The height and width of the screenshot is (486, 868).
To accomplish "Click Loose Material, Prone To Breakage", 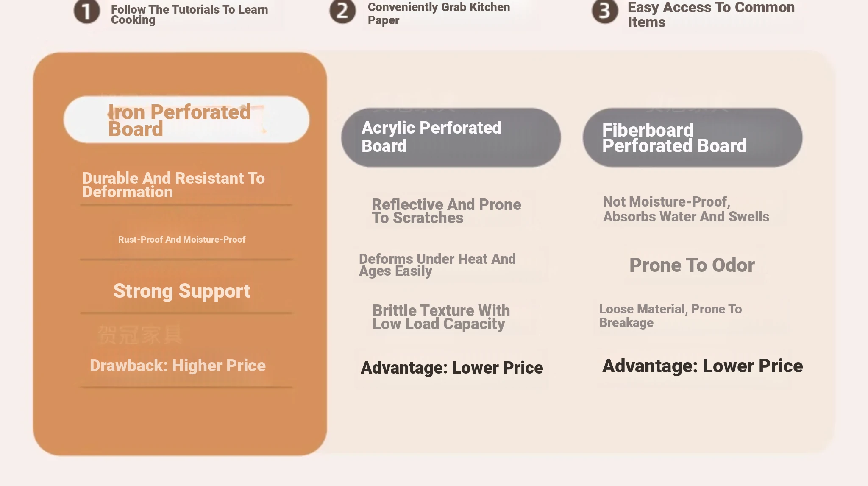I will click(x=670, y=316).
